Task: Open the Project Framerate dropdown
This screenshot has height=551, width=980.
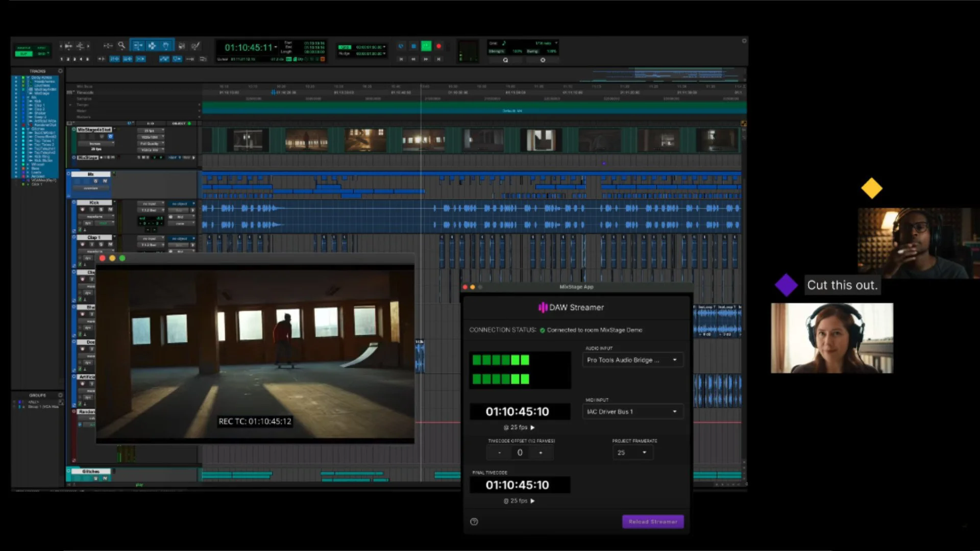Action: [x=632, y=453]
